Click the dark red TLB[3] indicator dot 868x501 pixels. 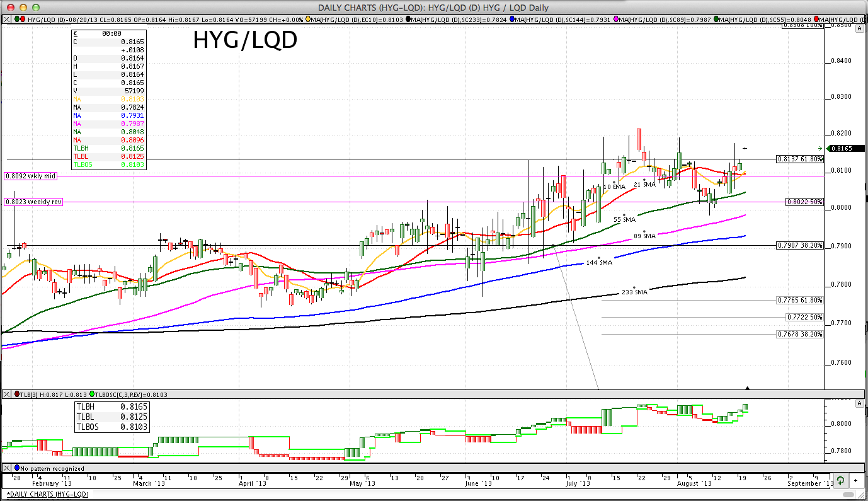tap(17, 394)
